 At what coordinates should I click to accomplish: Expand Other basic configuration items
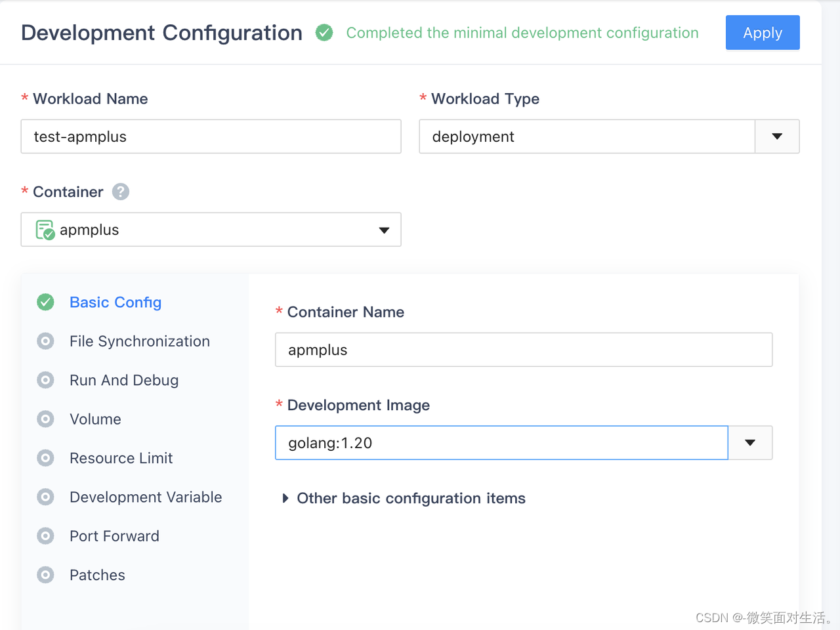click(x=404, y=498)
